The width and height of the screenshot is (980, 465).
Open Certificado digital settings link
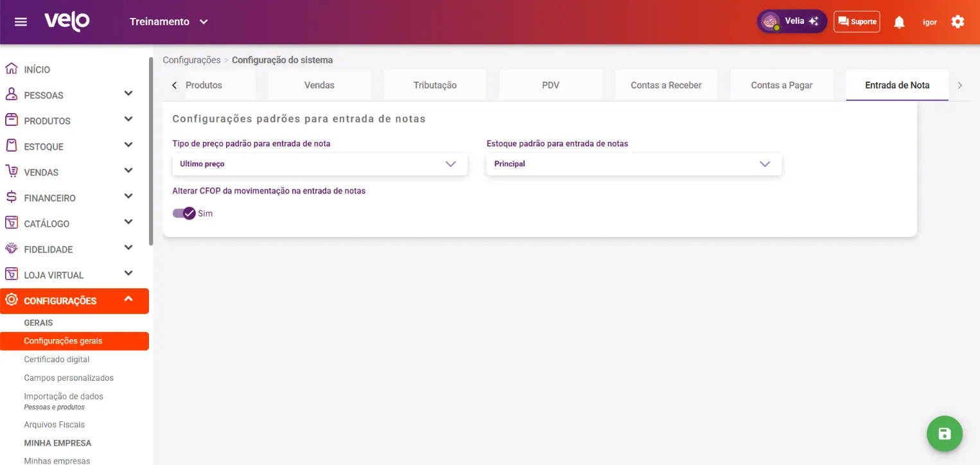tap(57, 360)
